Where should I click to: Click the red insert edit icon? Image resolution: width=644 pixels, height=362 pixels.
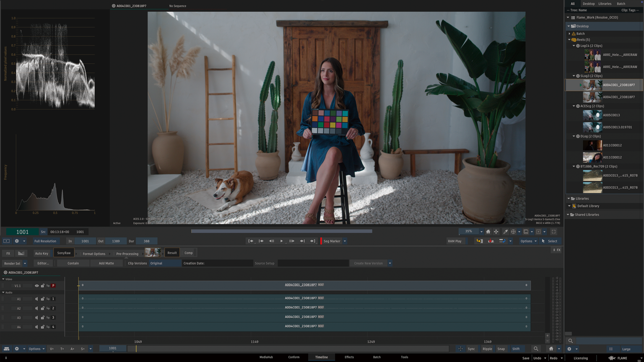(491, 241)
